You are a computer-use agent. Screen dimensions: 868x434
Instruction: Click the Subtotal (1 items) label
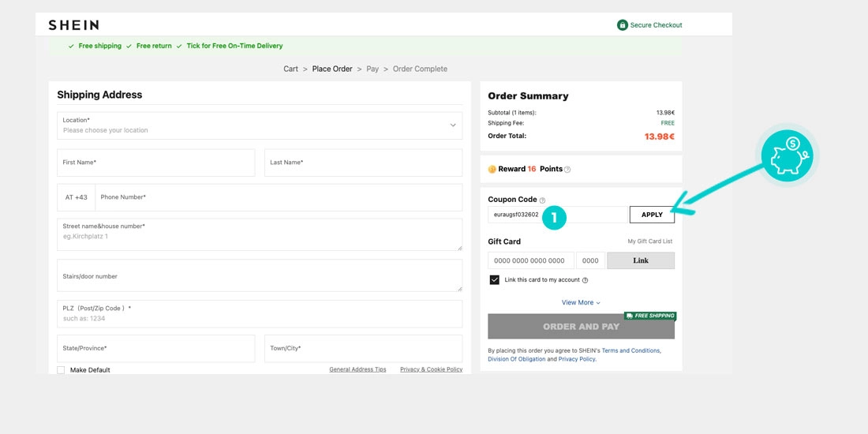[x=512, y=113]
